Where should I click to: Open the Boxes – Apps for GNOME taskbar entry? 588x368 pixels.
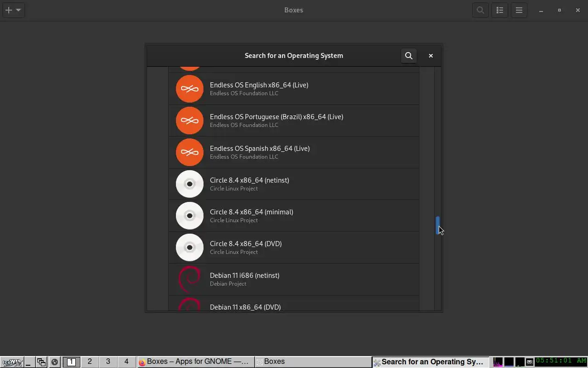point(196,362)
